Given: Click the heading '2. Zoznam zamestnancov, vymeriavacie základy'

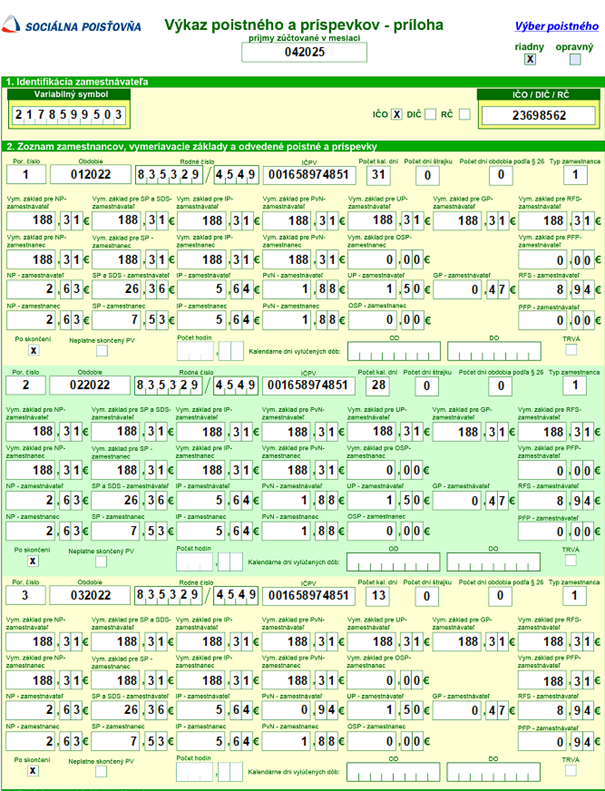Looking at the screenshot, I should (192, 147).
